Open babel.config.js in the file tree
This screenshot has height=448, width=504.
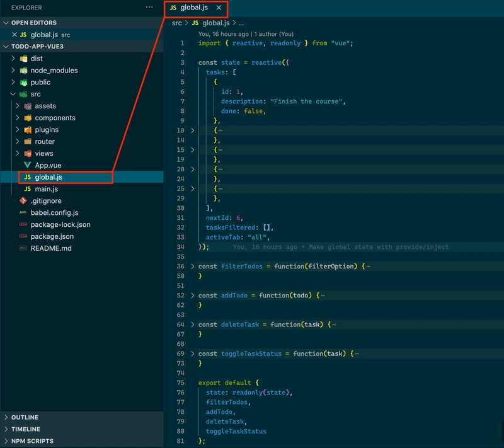(82, 212)
